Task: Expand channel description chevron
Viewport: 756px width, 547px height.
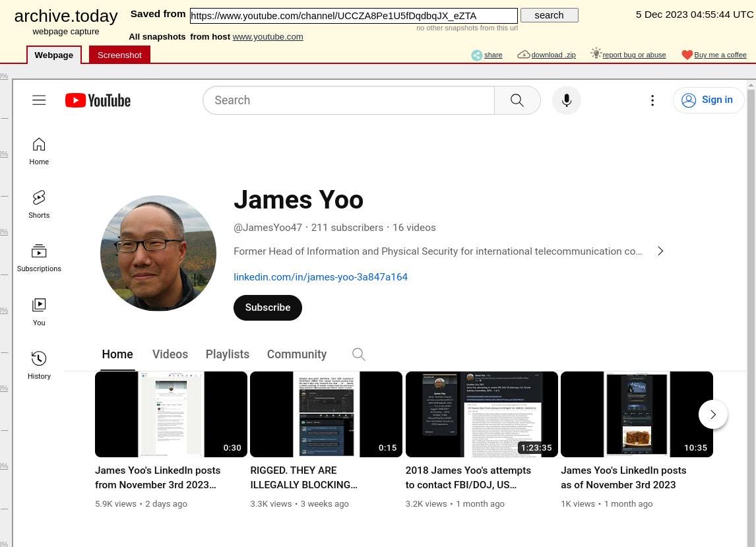Action: click(660, 251)
